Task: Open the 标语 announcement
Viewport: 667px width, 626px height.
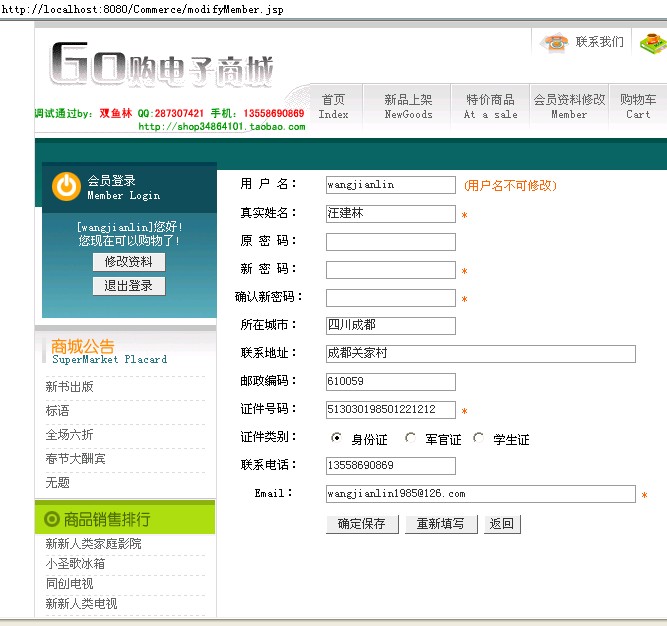Action: [57, 410]
